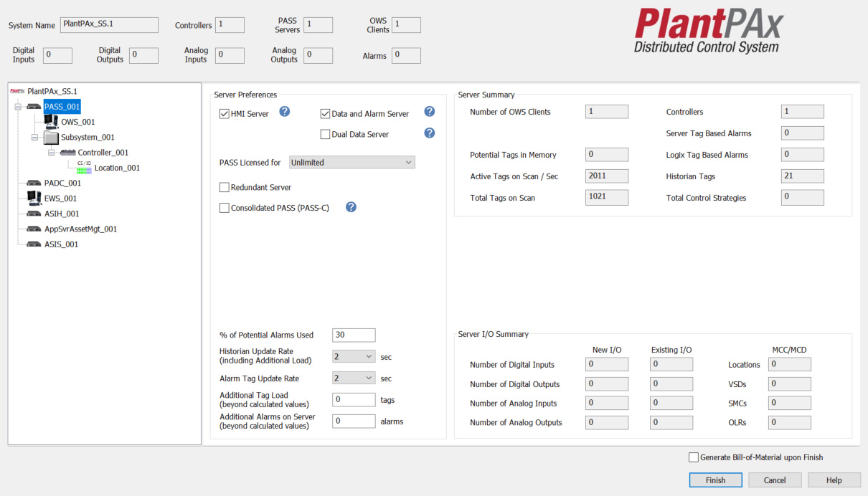The image size is (868, 496).
Task: Open Alarm Tag Update Rate dropdown
Action: point(354,378)
